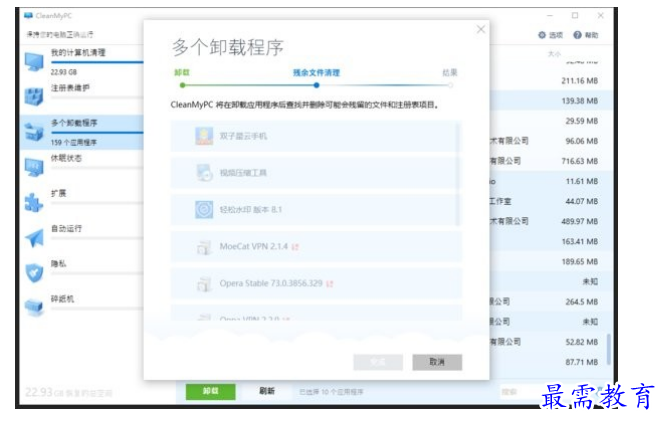This screenshot has width=663, height=428.
Task: Select the 轻松水印 版本 8.1 row
Action: tap(315, 210)
